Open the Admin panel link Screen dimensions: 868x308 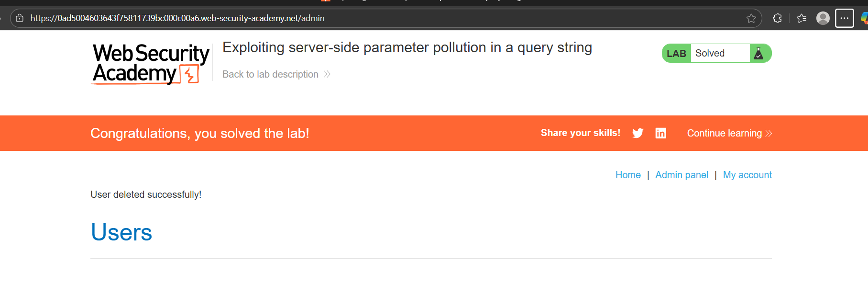coord(681,175)
